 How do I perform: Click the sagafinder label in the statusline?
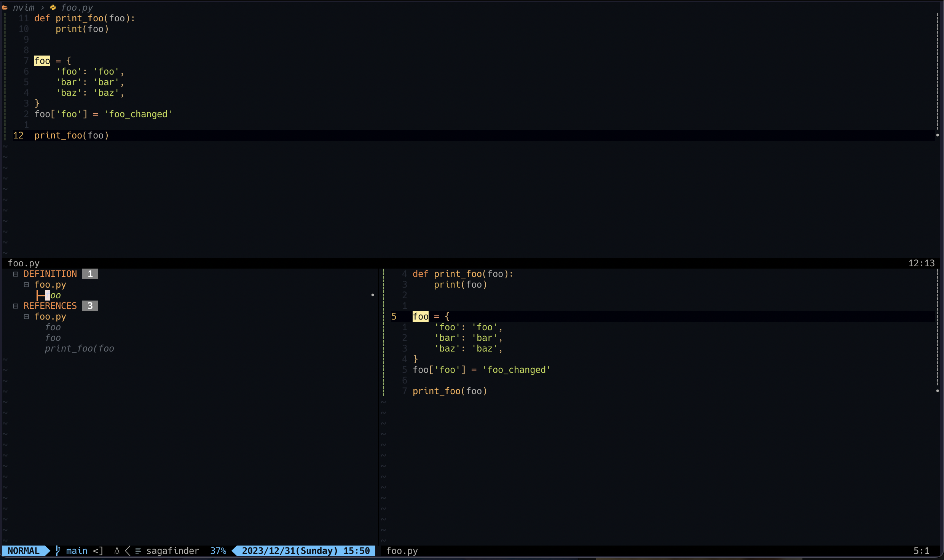[x=172, y=551]
